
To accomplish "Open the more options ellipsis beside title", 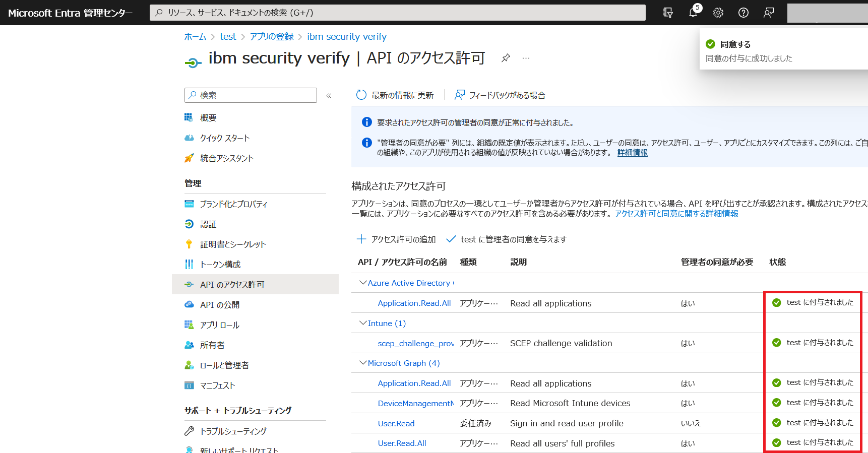I will [526, 58].
